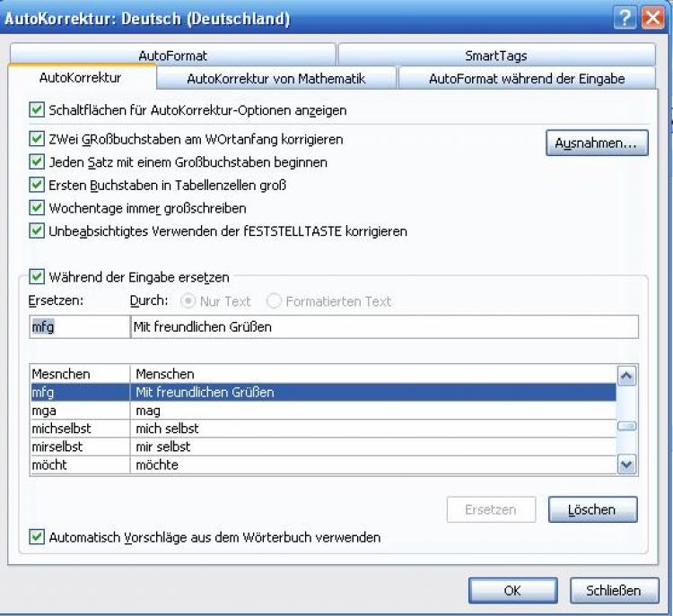
Task: Close the AutoKorrektur dialog window
Action: coord(652,18)
